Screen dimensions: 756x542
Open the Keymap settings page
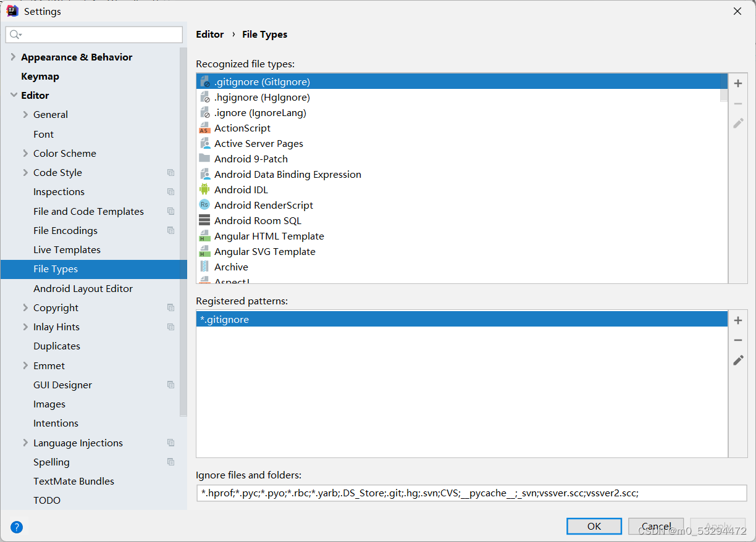click(40, 76)
